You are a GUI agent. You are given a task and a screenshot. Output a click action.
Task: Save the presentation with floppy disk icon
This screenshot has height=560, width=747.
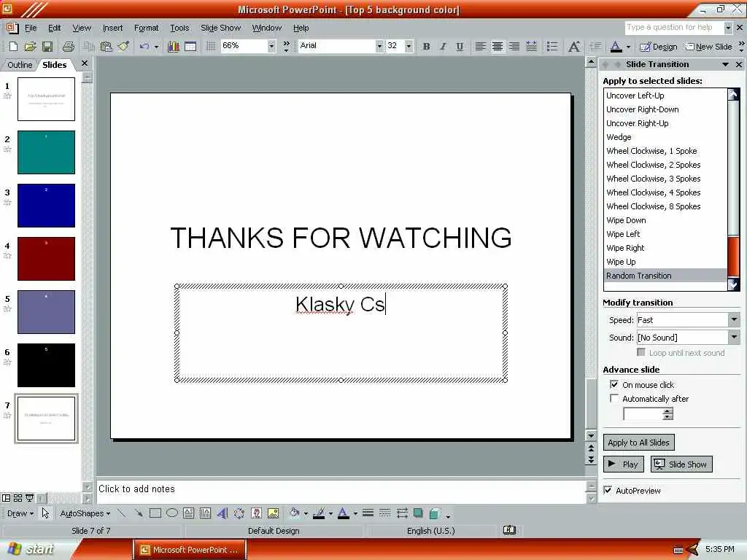(x=47, y=46)
